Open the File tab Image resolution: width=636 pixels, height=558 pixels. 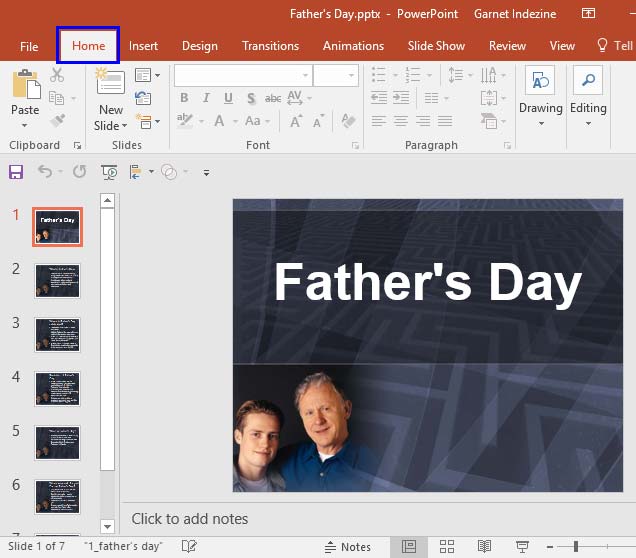pyautogui.click(x=29, y=46)
